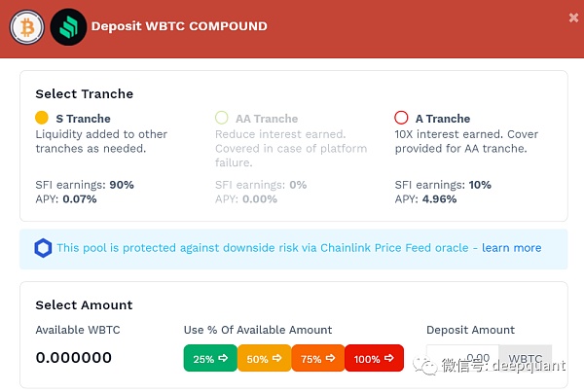Click the Select Amount heading
Viewport: 584px width, 392px height.
85,305
